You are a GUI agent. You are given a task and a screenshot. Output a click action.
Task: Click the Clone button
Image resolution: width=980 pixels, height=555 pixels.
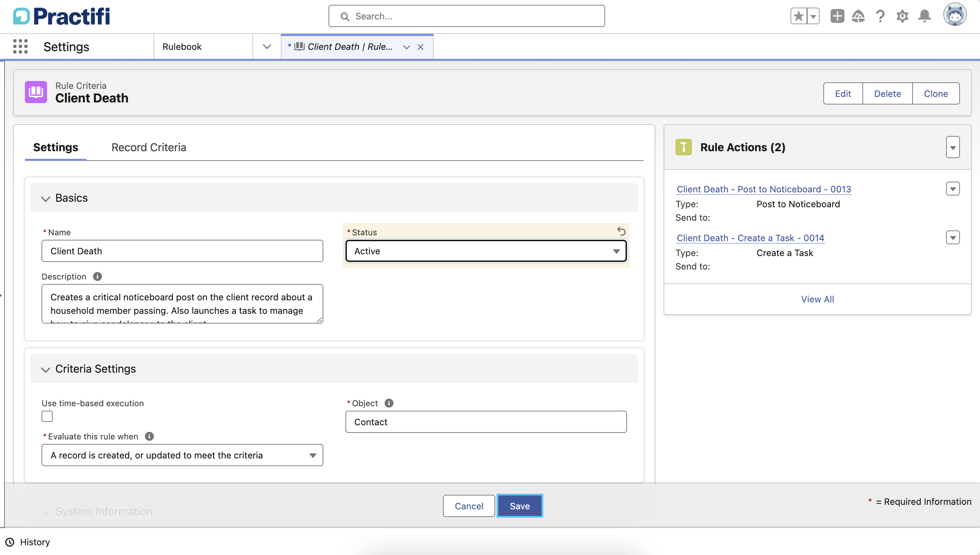[x=936, y=93]
